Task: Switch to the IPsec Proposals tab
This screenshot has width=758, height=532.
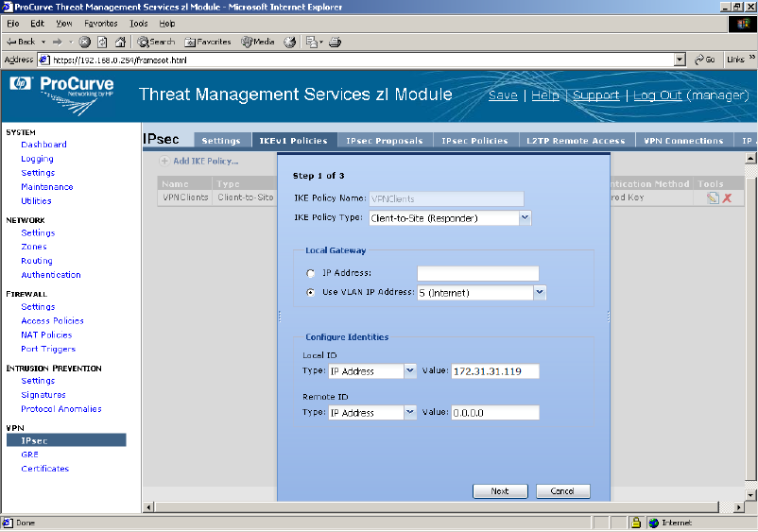Action: tap(385, 141)
